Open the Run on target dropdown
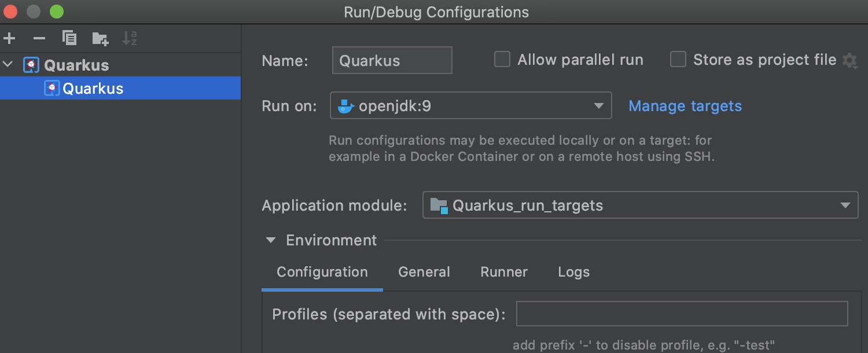Screen dimensions: 868x353 [470, 106]
